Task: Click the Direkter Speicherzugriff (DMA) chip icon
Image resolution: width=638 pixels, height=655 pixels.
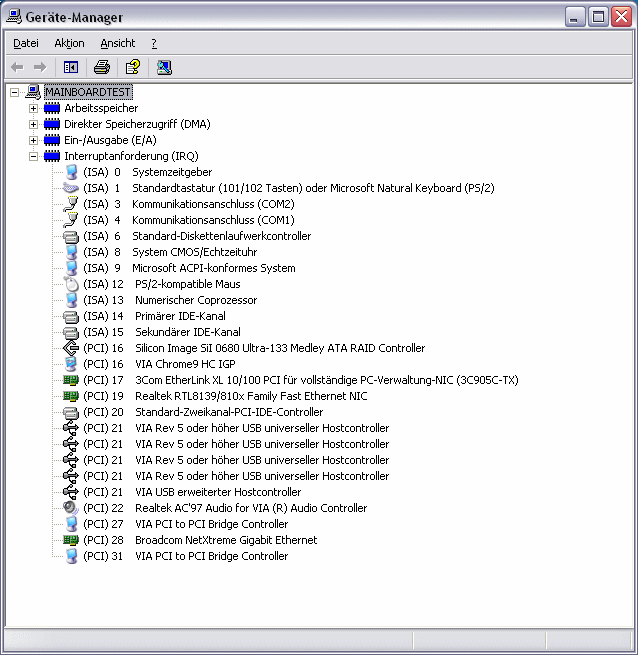Action: 52,124
